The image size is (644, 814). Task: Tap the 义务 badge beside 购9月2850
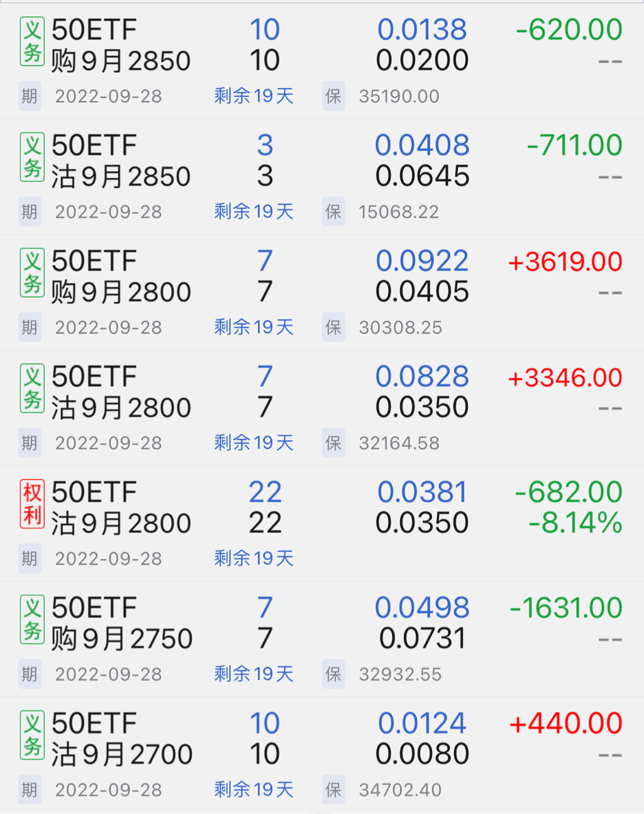(32, 42)
